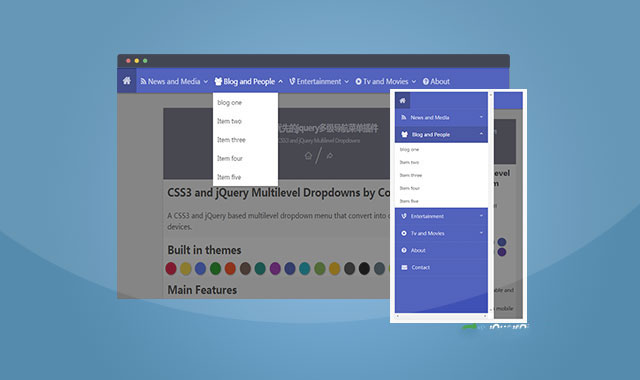Click the home icon in mobile menu
This screenshot has width=640, height=380.
402,100
